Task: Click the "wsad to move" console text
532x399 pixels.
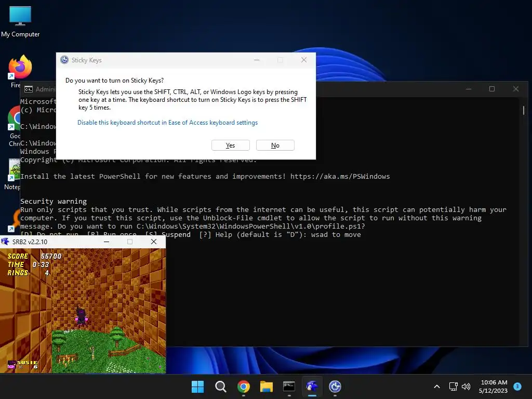Action: pos(336,235)
